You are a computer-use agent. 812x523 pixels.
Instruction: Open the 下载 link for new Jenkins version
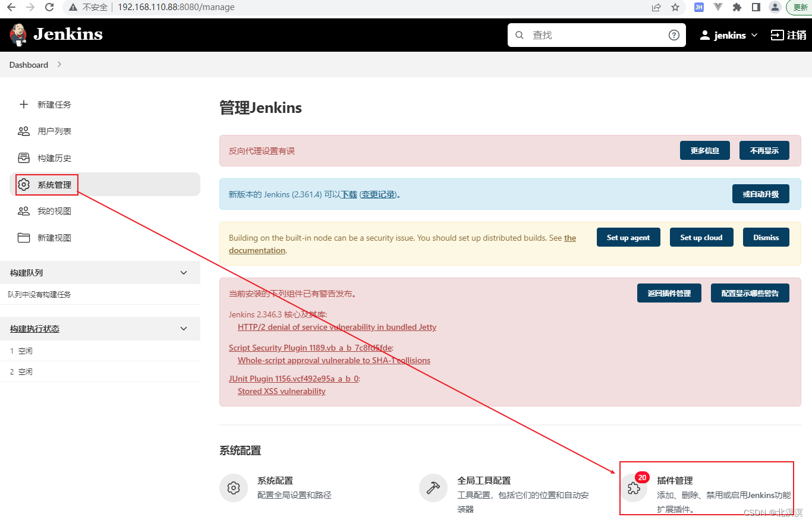348,194
